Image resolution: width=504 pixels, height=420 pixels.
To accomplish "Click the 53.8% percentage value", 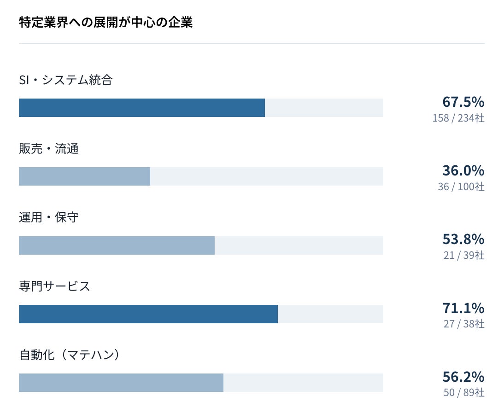I will pyautogui.click(x=463, y=239).
